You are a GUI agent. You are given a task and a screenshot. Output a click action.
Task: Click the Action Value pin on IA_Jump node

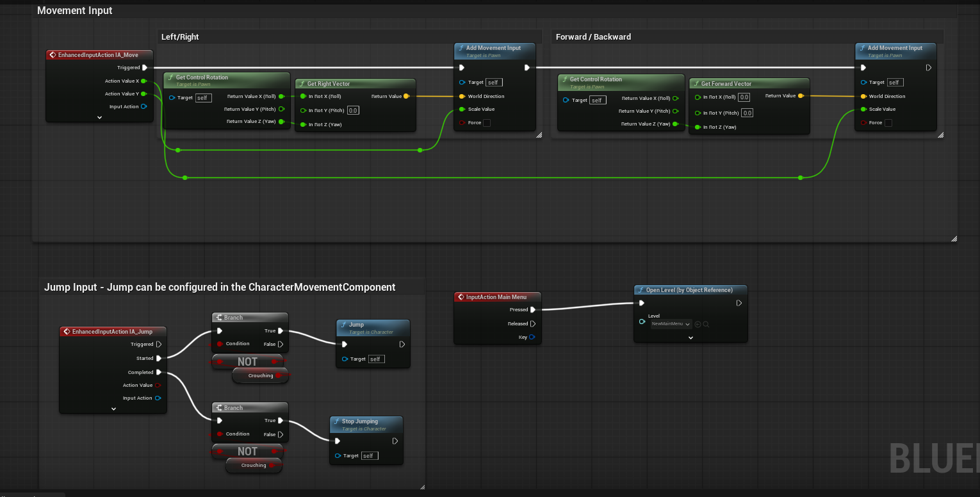158,386
